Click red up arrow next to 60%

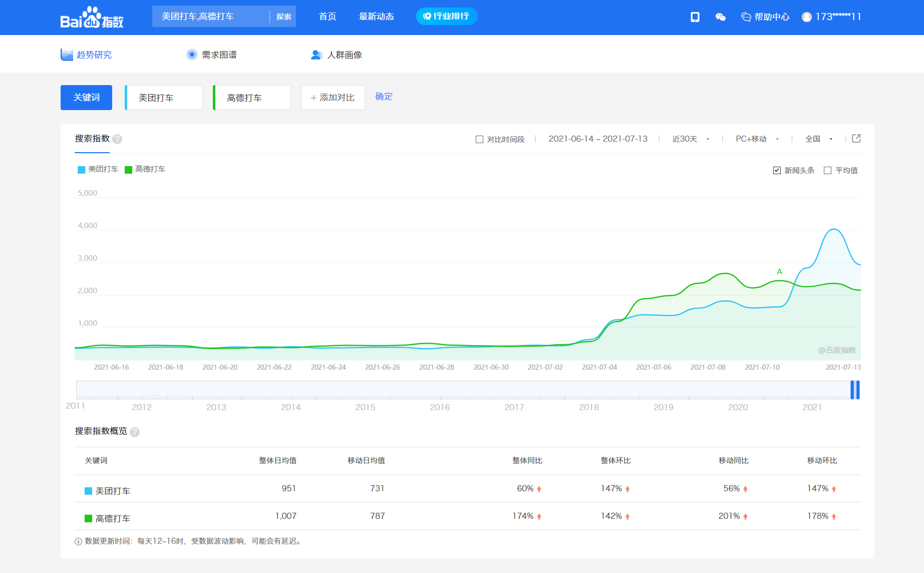(539, 489)
